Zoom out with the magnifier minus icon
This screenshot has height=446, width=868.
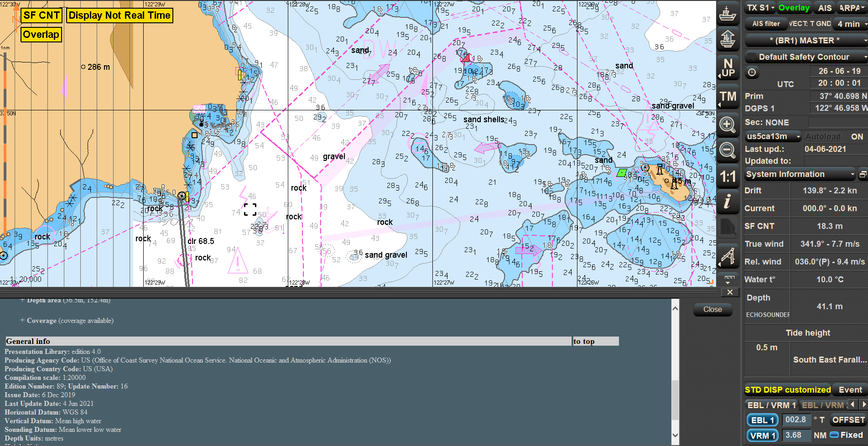[x=728, y=150]
